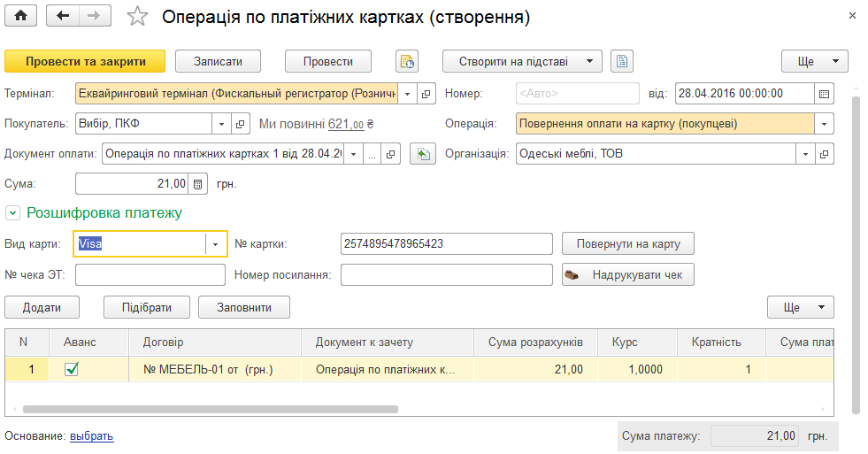Navigate back with the left arrow
Screen dimensions: 868x454
pos(63,16)
